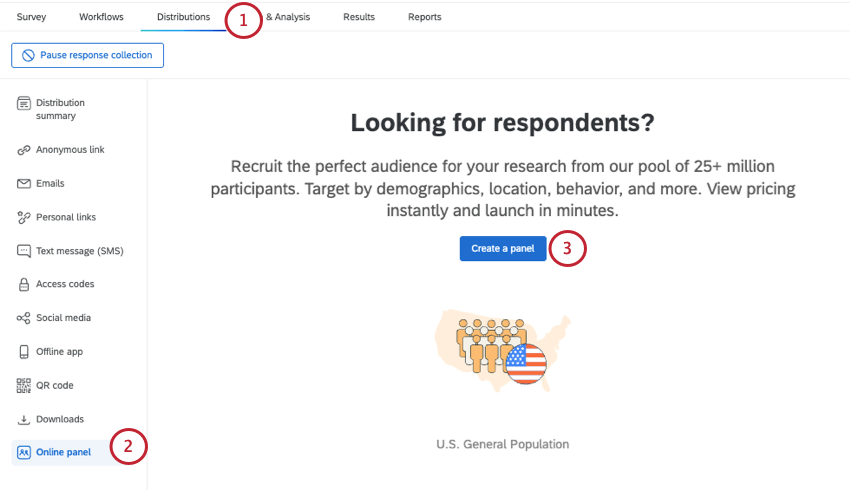Select the Distributions tab
The image size is (850, 490).
pyautogui.click(x=183, y=17)
